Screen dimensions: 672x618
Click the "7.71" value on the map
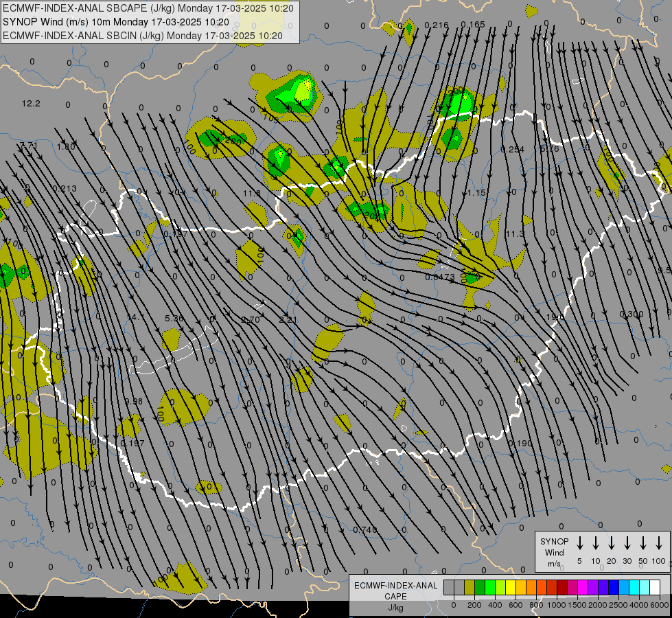pos(29,146)
